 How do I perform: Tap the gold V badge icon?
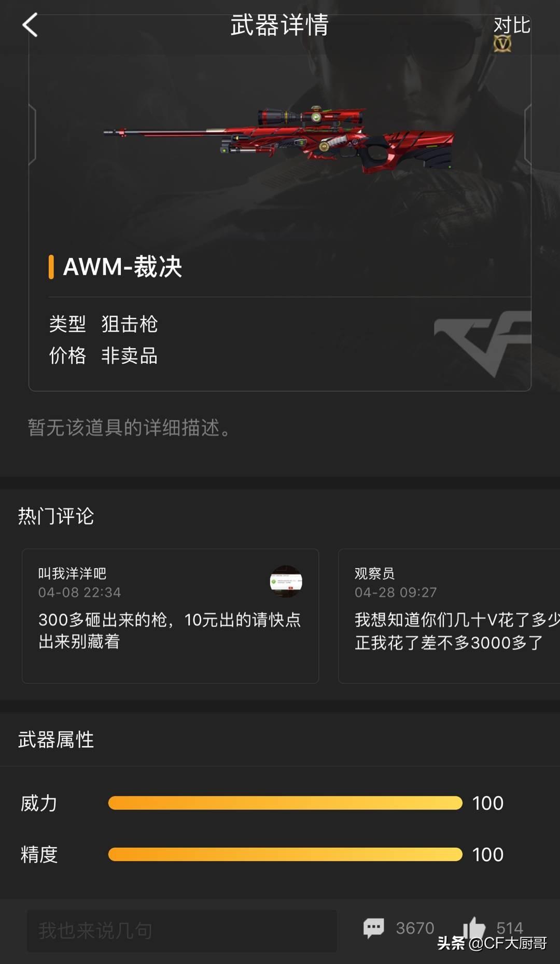(502, 44)
